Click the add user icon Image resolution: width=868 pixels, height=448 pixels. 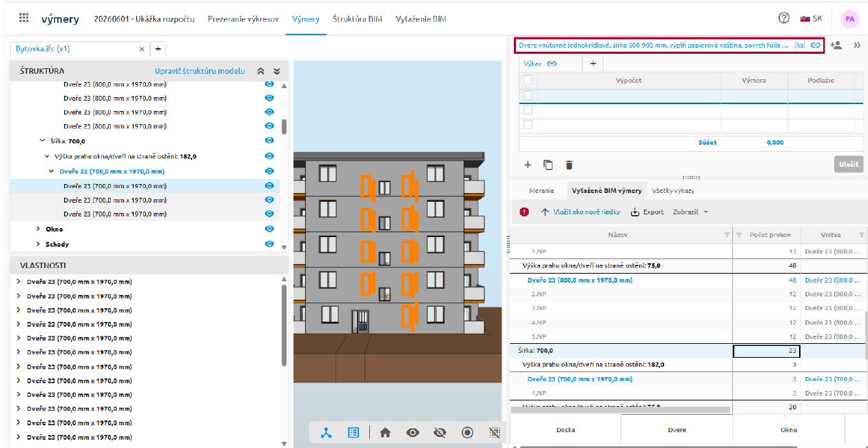836,45
